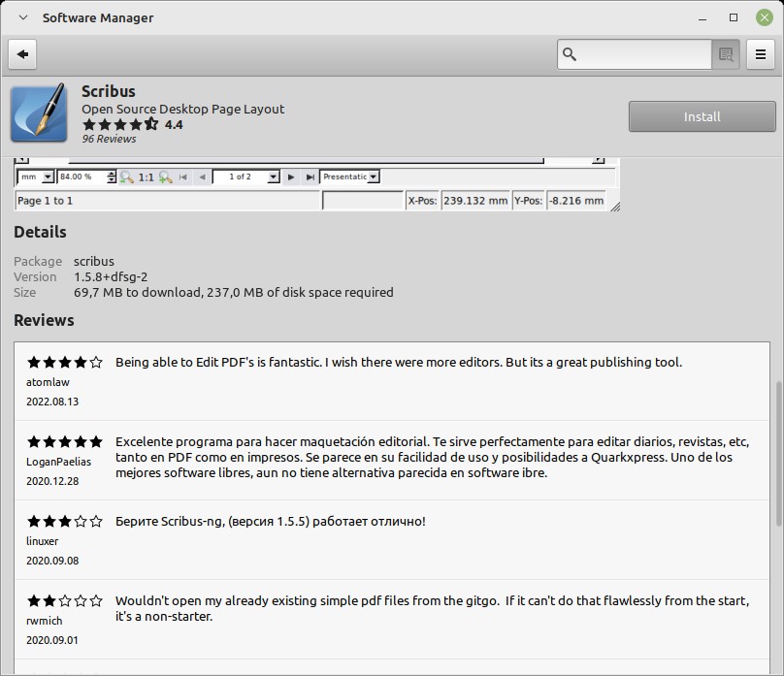Screen dimensions: 784x676
Task: Open the window menu chevron in title bar
Action: tap(23, 17)
